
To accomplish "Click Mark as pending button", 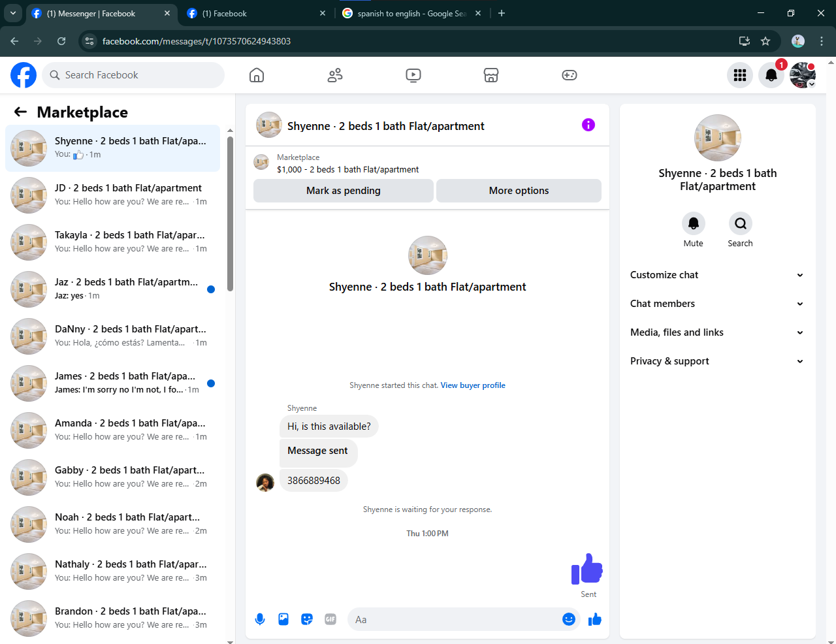I will 344,191.
